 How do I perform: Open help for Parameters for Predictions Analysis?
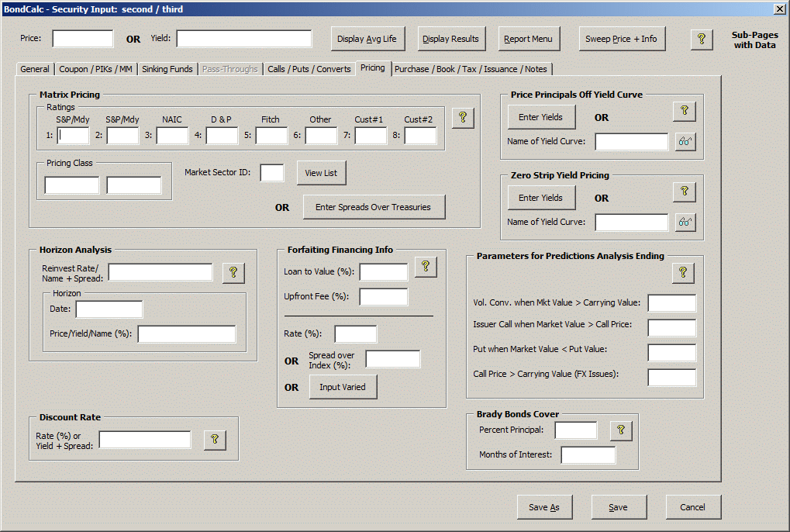[x=682, y=272]
